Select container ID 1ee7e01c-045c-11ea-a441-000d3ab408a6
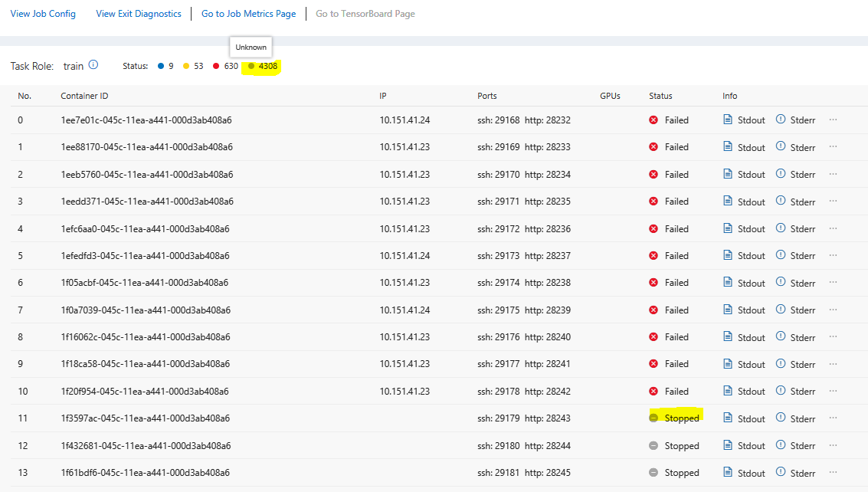This screenshot has width=868, height=492. click(146, 120)
